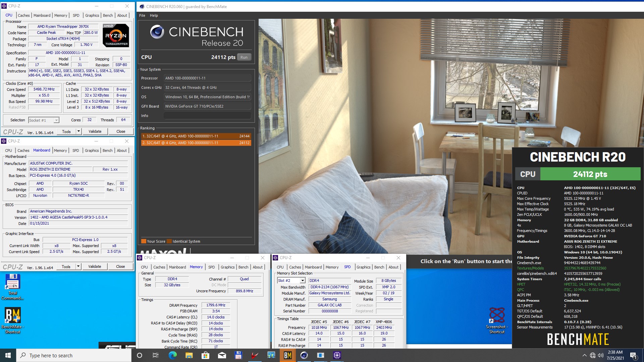The width and height of the screenshot is (644, 362).
Task: Open the network icon in system tray
Action: [593, 355]
